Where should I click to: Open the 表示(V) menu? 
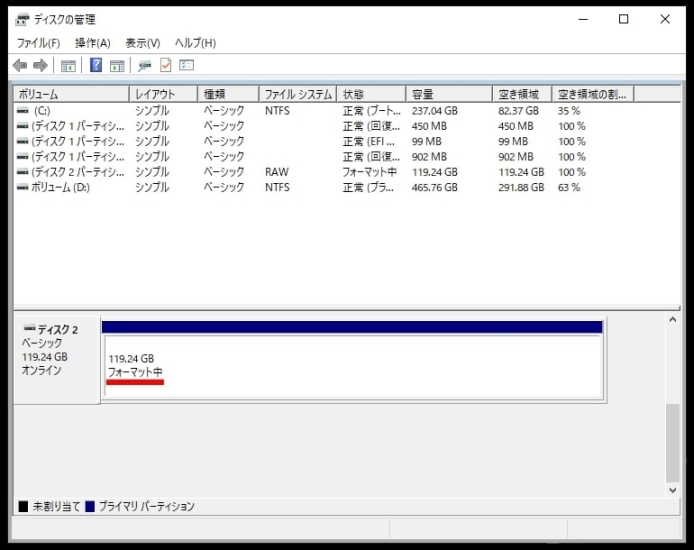click(x=143, y=43)
